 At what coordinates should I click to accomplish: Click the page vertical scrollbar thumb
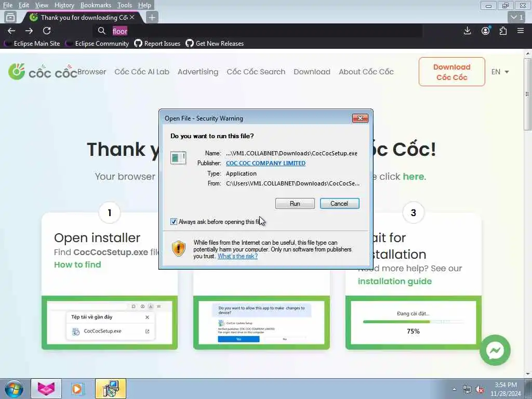527,94
